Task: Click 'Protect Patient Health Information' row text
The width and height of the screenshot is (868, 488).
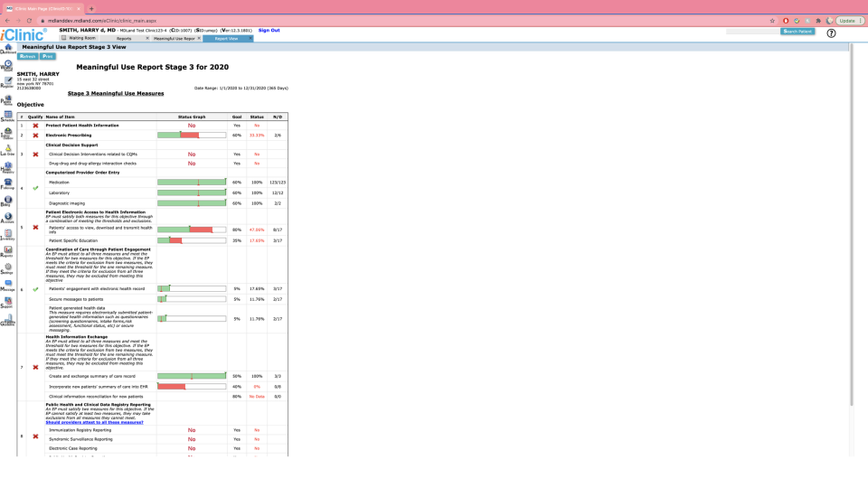Action: point(82,126)
